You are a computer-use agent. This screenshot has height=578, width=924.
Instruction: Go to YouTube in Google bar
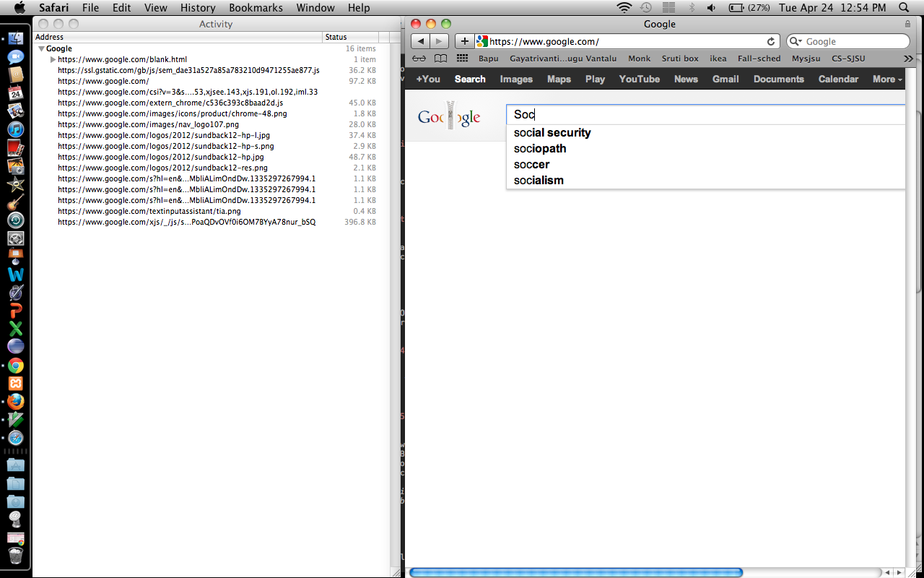click(639, 79)
